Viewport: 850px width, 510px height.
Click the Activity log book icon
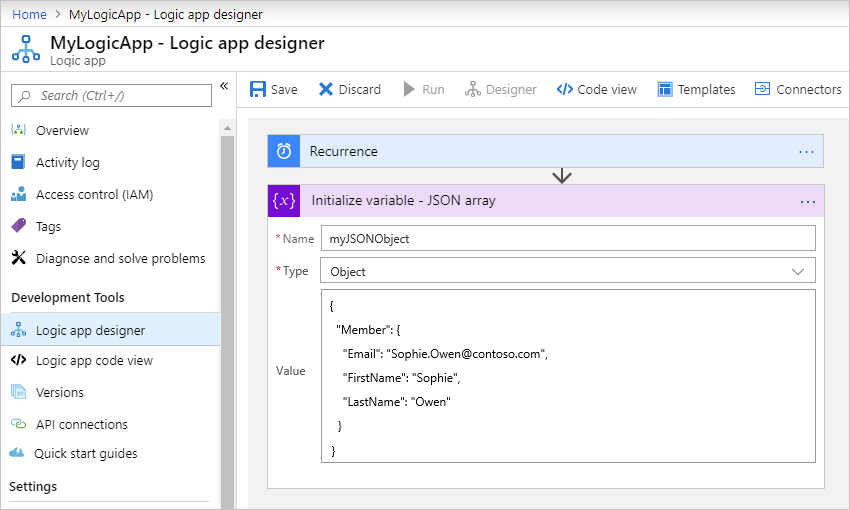click(x=18, y=162)
